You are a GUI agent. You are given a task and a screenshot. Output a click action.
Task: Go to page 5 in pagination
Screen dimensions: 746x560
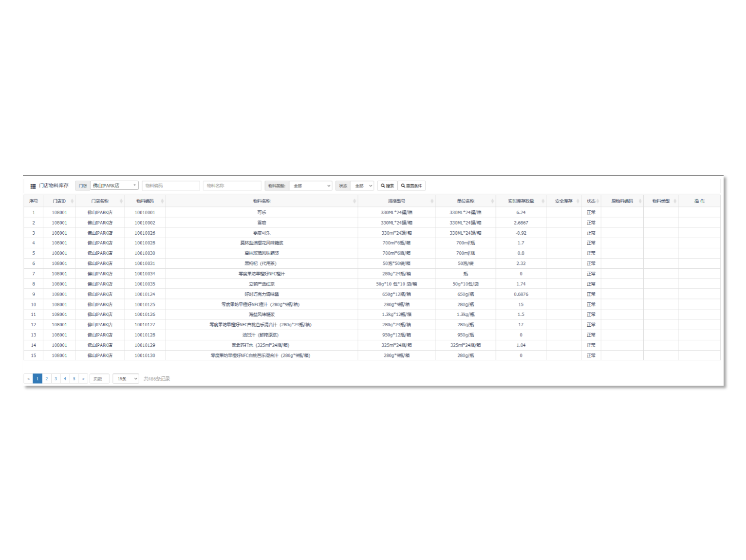(74, 379)
